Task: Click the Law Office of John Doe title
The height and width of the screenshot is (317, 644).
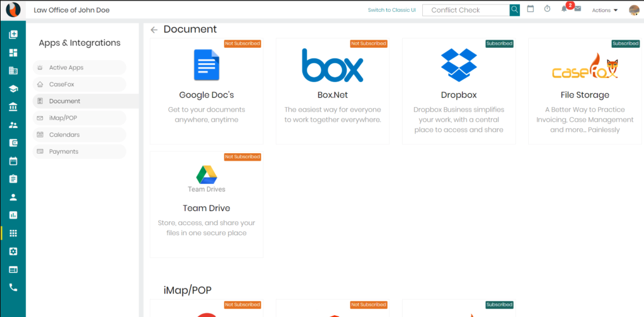Action: [x=71, y=10]
